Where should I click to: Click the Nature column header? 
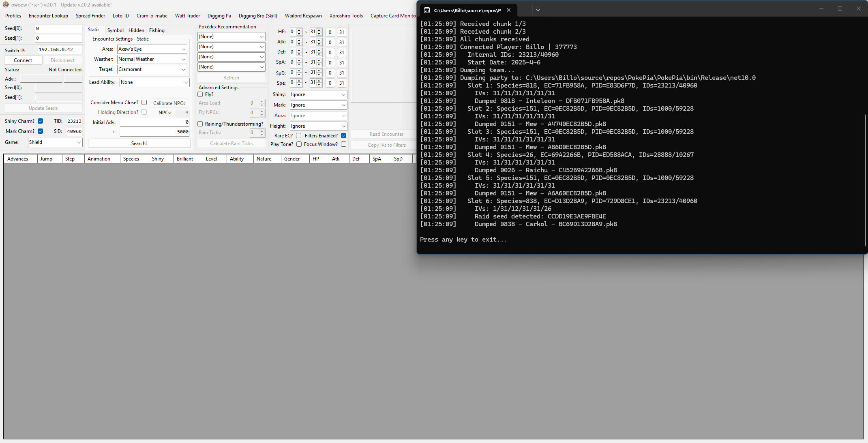[x=267, y=159]
